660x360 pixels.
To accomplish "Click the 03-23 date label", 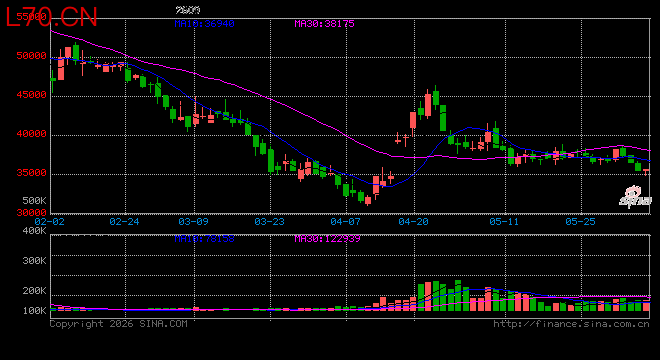I will point(269,221).
